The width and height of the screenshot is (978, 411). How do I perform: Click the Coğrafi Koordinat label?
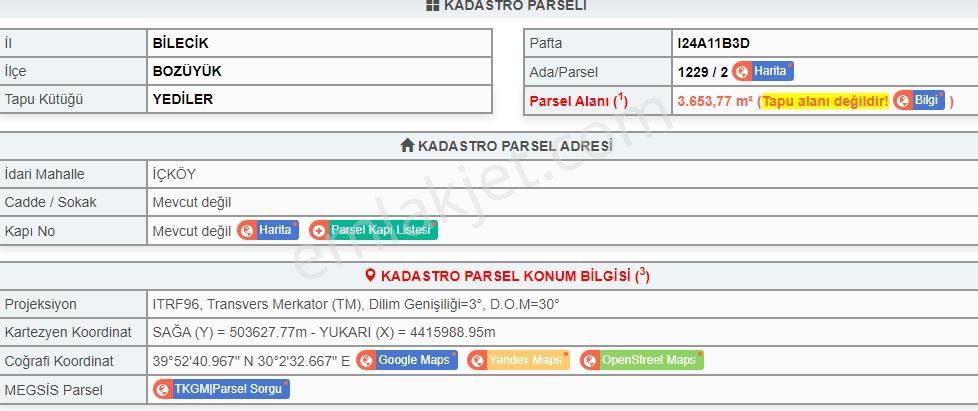pos(59,361)
